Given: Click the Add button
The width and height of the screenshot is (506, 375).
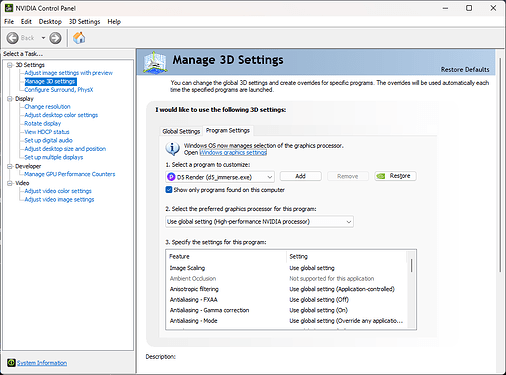Looking at the screenshot, I should tap(300, 176).
